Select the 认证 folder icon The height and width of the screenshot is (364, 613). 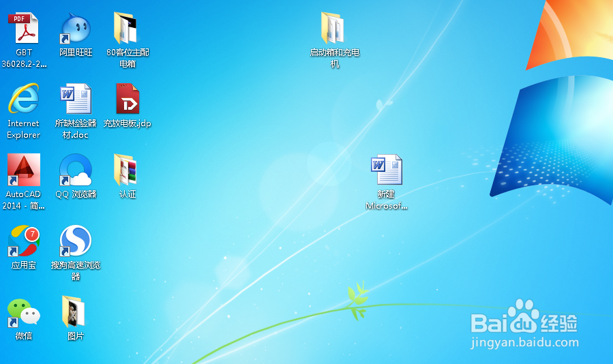tap(125, 169)
